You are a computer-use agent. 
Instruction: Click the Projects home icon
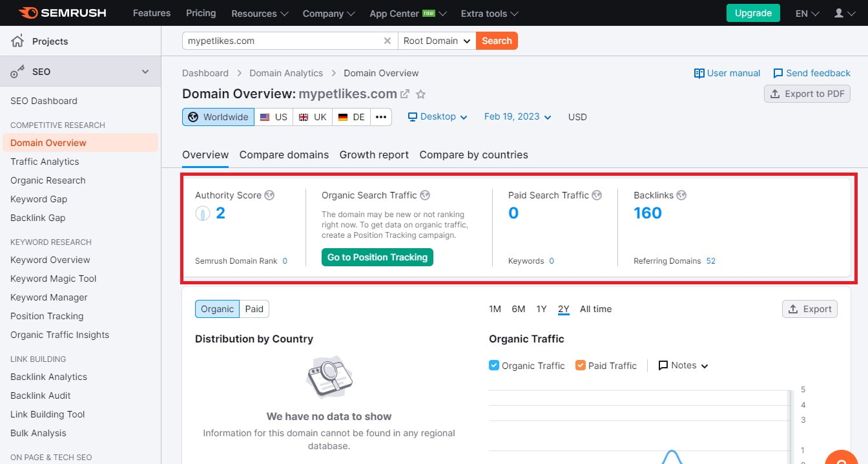point(17,41)
